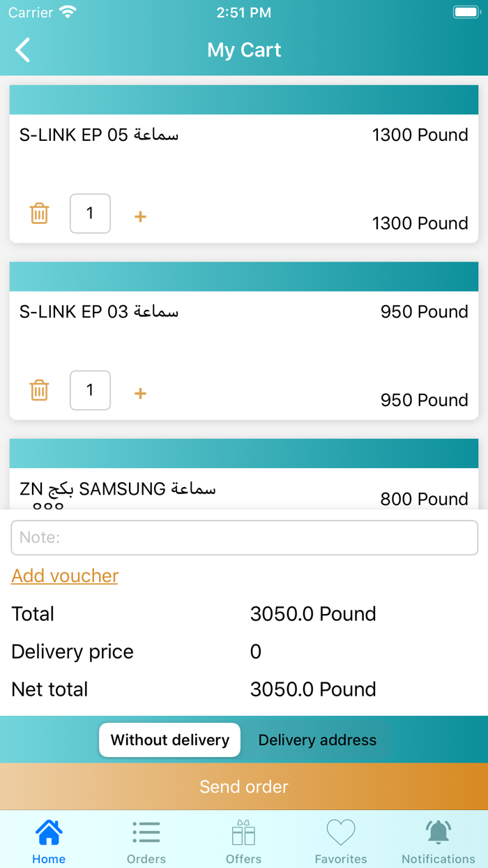
Task: Toggle the delivery selection segment control
Action: 244,740
